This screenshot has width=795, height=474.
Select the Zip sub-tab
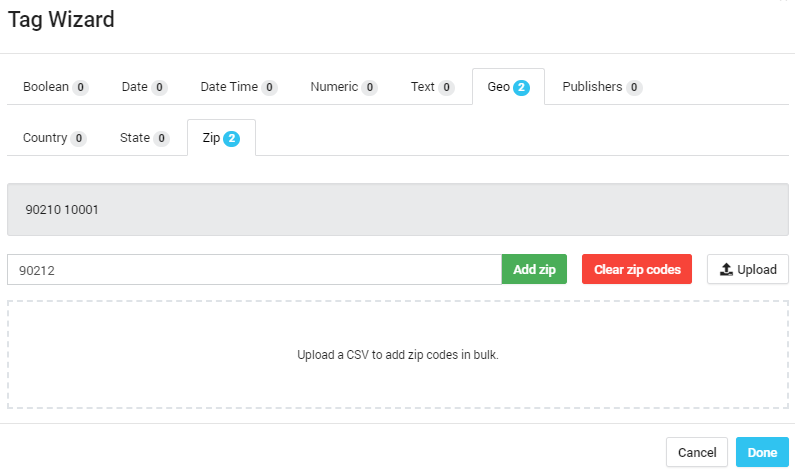(x=221, y=138)
